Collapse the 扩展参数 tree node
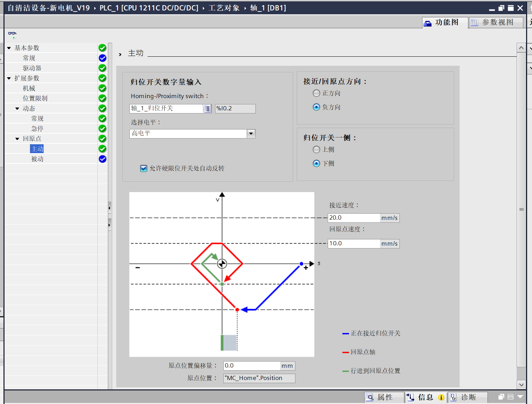Image resolution: width=532 pixels, height=404 pixels. [x=9, y=78]
